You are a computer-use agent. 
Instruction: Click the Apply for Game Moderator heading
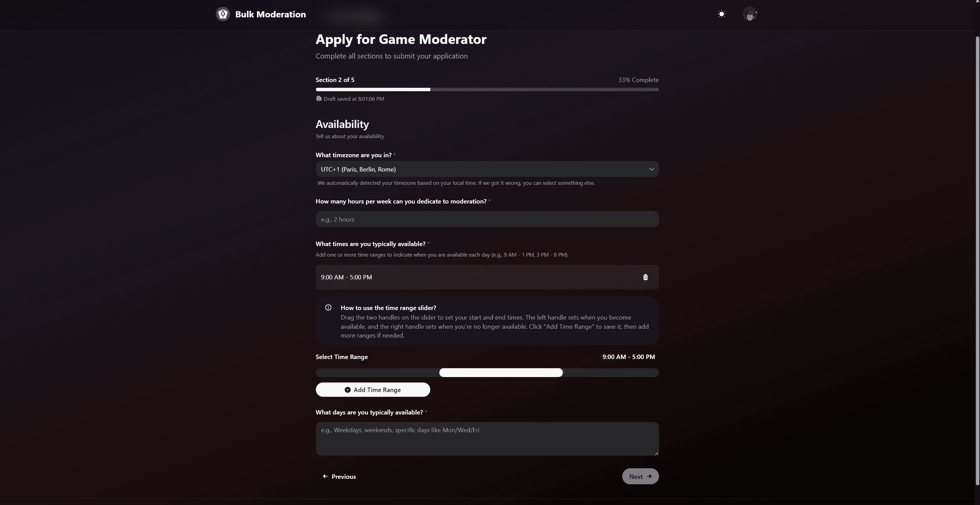(x=401, y=39)
